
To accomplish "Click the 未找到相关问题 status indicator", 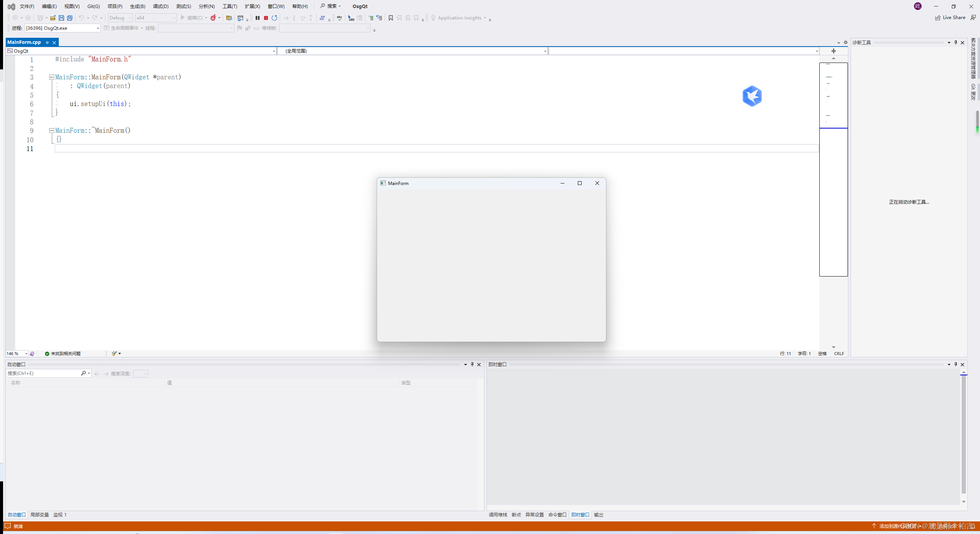I will point(63,354).
